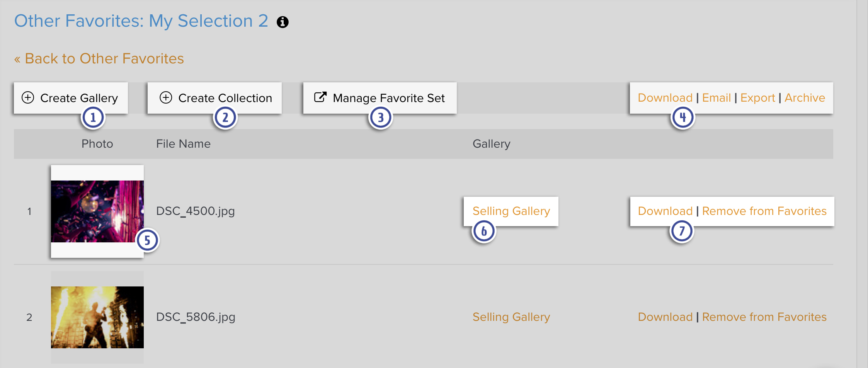Click the Create Collection button
868x368 pixels.
pyautogui.click(x=214, y=98)
